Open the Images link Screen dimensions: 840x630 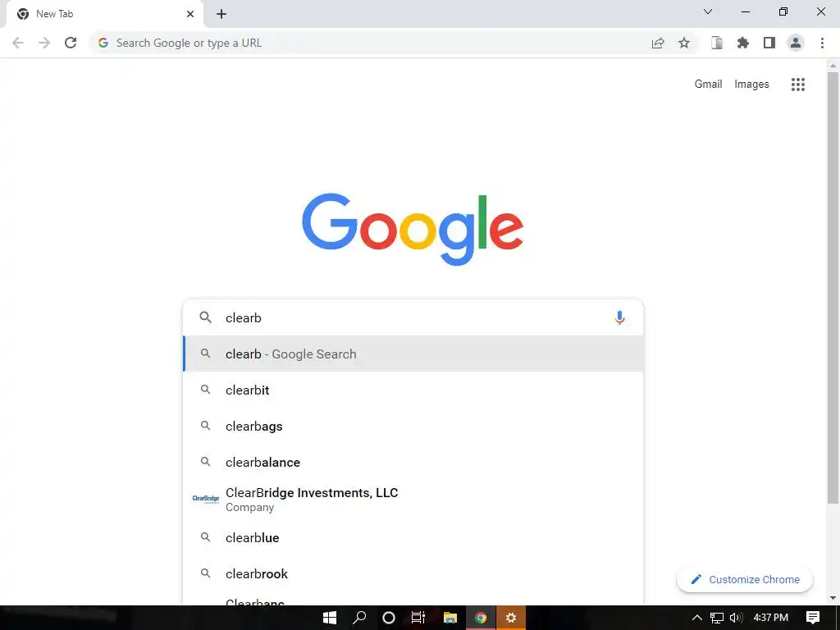click(x=751, y=84)
